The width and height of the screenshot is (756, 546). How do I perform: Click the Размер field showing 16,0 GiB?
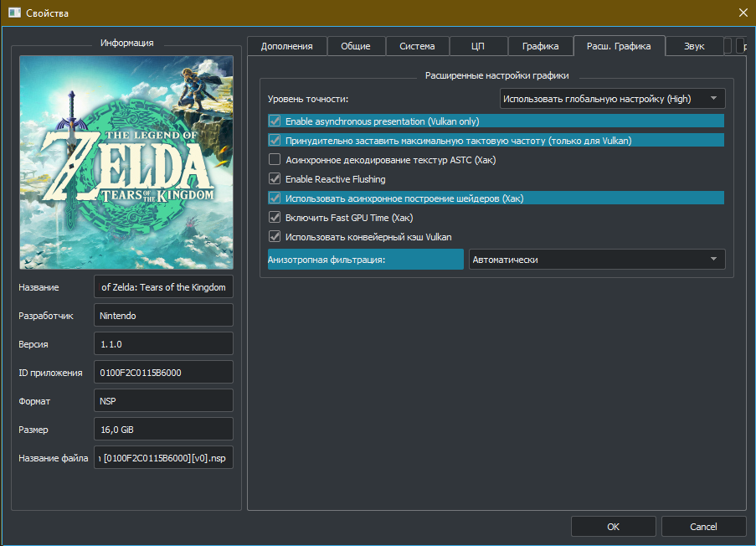163,430
